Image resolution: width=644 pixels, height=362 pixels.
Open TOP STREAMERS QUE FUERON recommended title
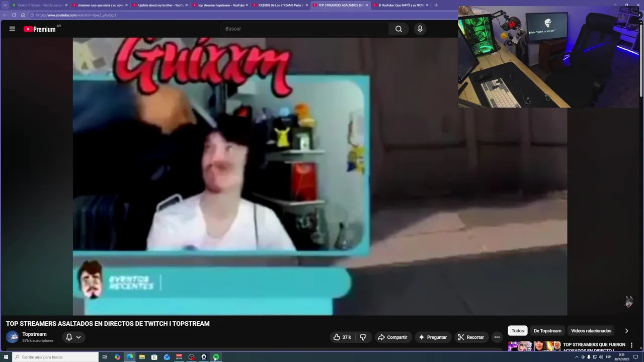594,346
